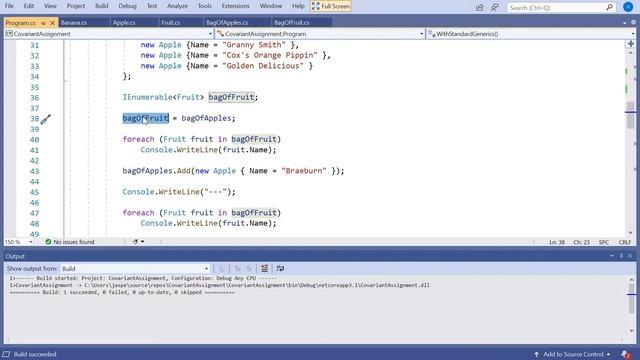Click the search magnifier icon
640x360 pixels.
click(x=609, y=7)
